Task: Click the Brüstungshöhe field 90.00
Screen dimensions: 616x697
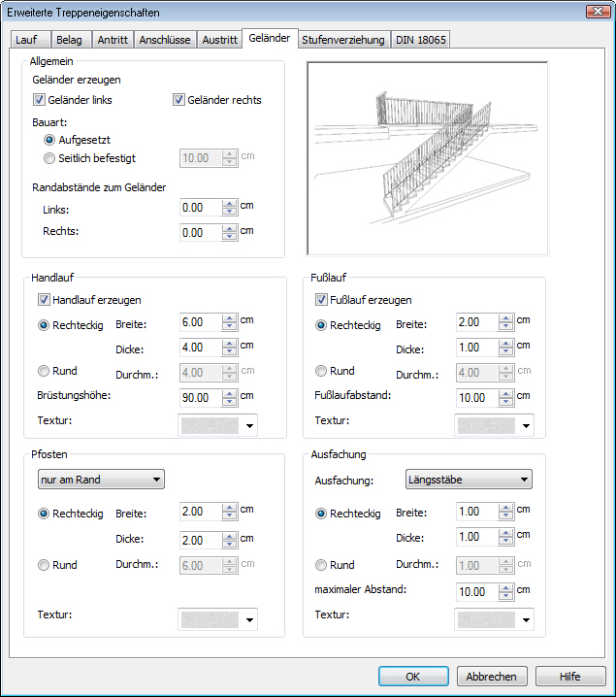Action: [201, 397]
